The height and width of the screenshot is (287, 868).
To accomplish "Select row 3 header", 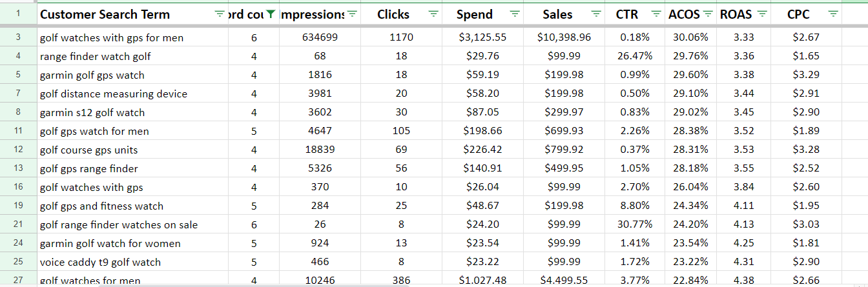I will tap(18, 37).
